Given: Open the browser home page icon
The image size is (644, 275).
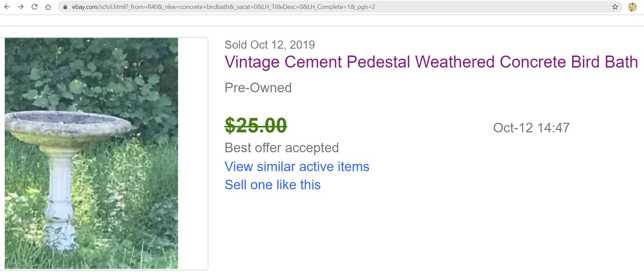Looking at the screenshot, I should (48, 7).
